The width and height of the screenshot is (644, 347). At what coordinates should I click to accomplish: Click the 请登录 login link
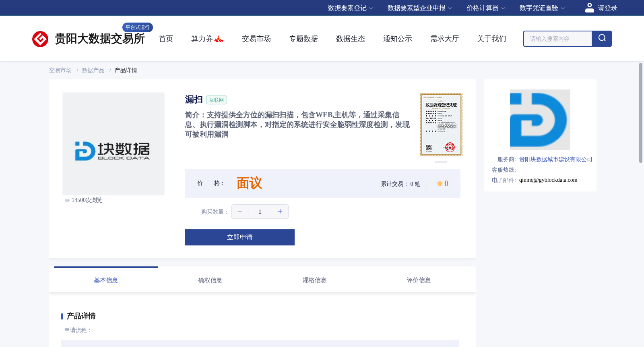coord(607,8)
